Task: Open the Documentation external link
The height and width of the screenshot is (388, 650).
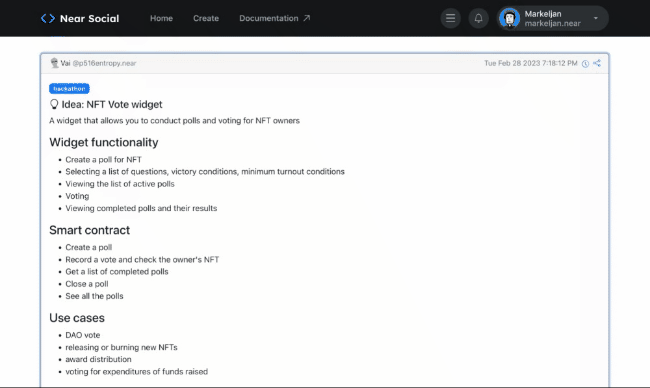Action: pyautogui.click(x=274, y=18)
